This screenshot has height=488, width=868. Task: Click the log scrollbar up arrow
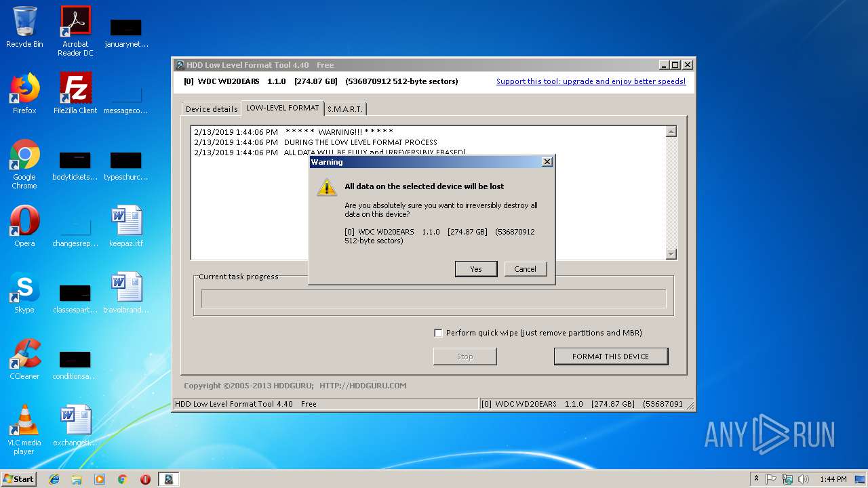click(x=671, y=131)
